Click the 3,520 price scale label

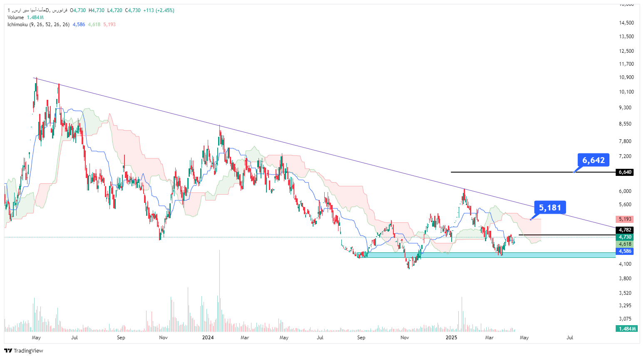click(625, 293)
